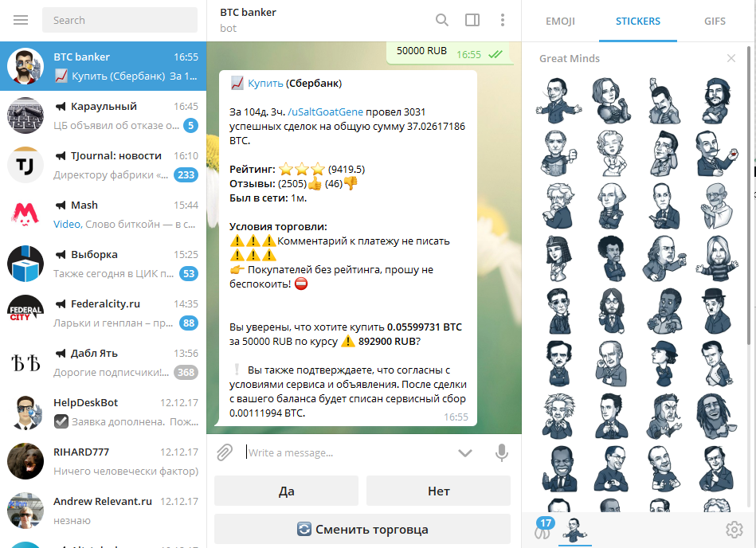Screen dimensions: 756x548
Task: Open the three-dot chat options menu
Action: click(503, 20)
